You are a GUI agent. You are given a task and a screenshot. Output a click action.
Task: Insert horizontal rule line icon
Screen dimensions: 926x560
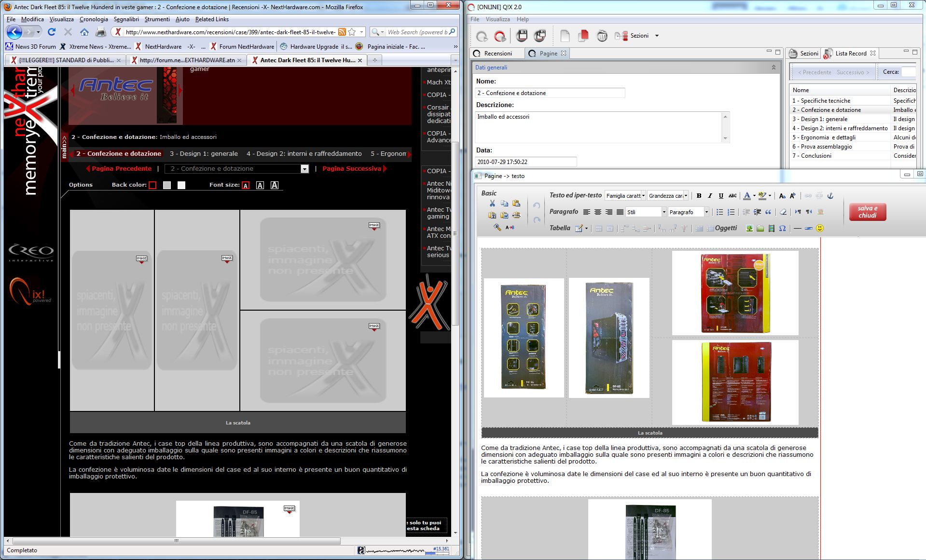tap(797, 228)
